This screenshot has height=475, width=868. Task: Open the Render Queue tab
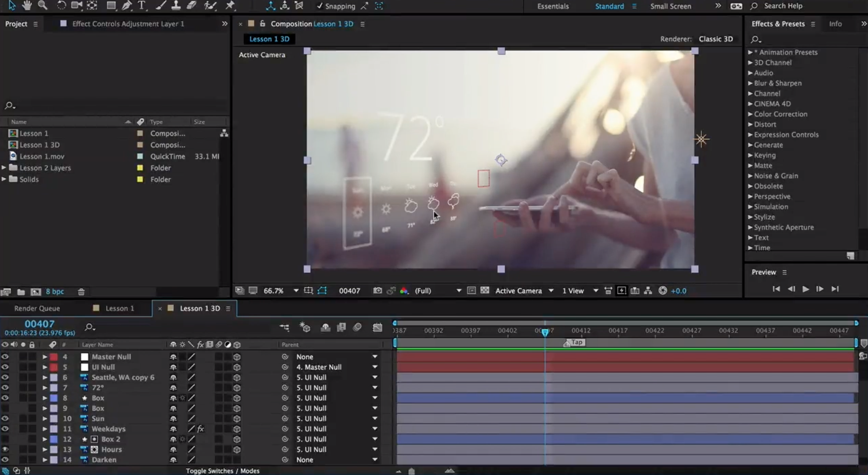pos(37,308)
